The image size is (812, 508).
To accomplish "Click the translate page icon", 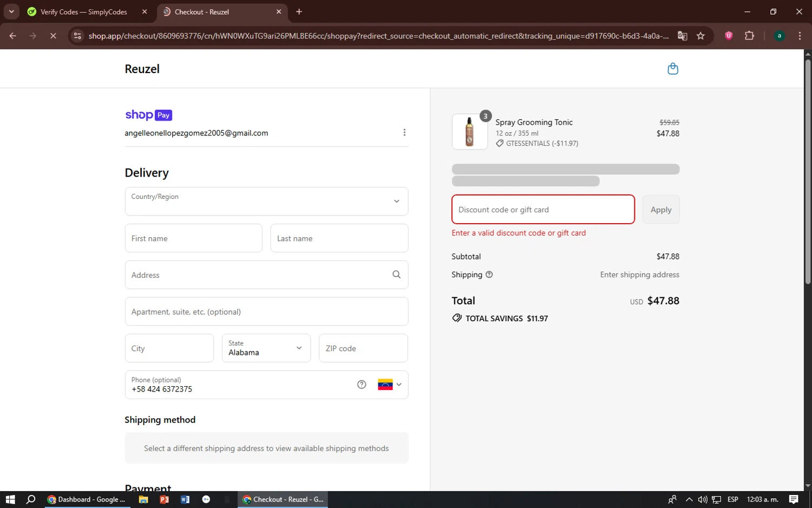I will tap(682, 36).
